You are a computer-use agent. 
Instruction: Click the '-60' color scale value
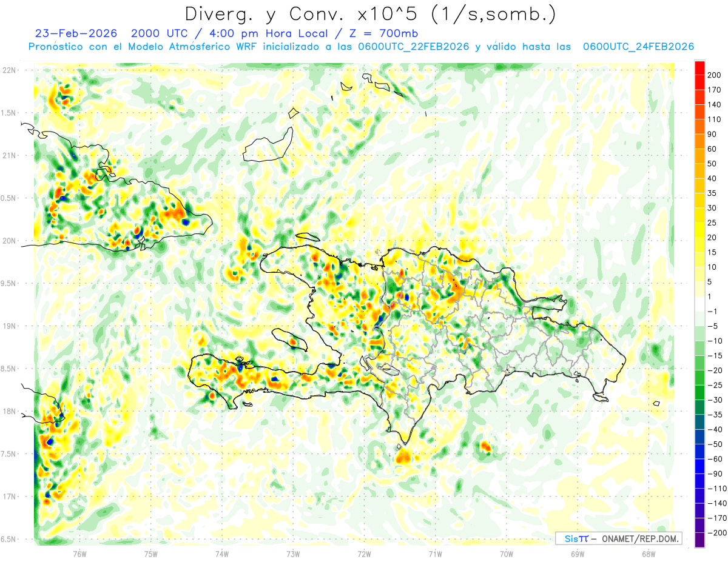[714, 459]
